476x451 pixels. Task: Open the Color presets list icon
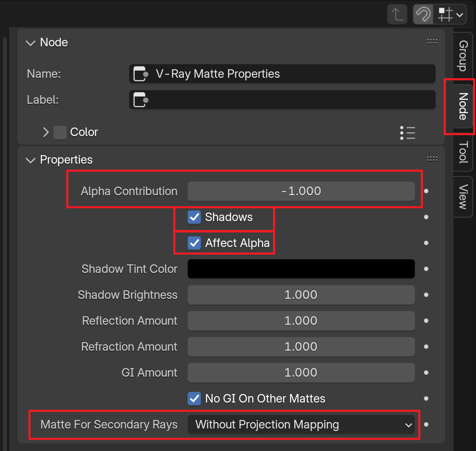coord(407,133)
